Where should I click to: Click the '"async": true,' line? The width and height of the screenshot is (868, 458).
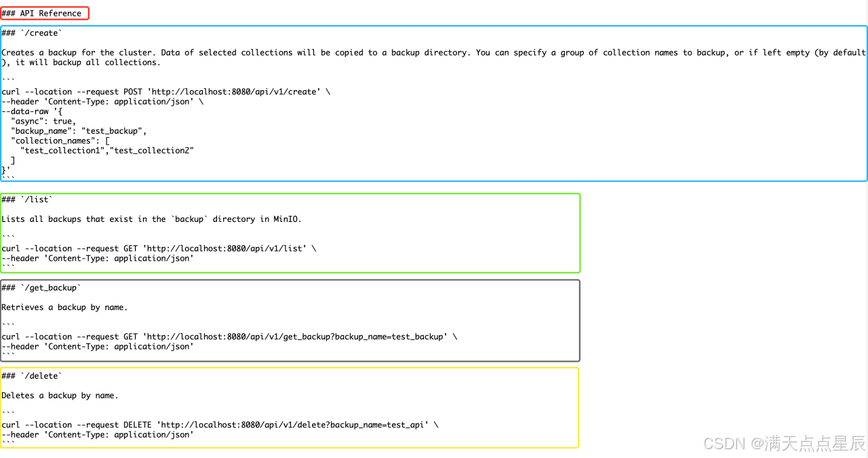(43, 121)
